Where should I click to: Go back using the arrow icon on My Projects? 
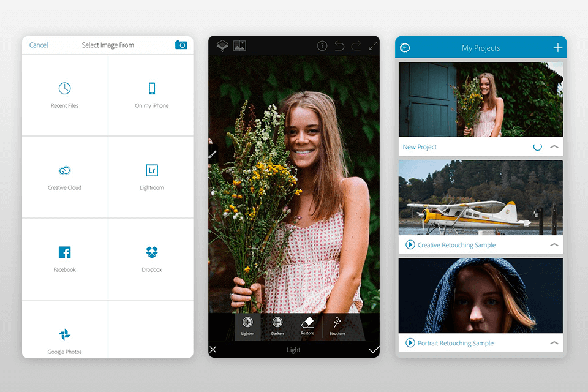pos(405,47)
